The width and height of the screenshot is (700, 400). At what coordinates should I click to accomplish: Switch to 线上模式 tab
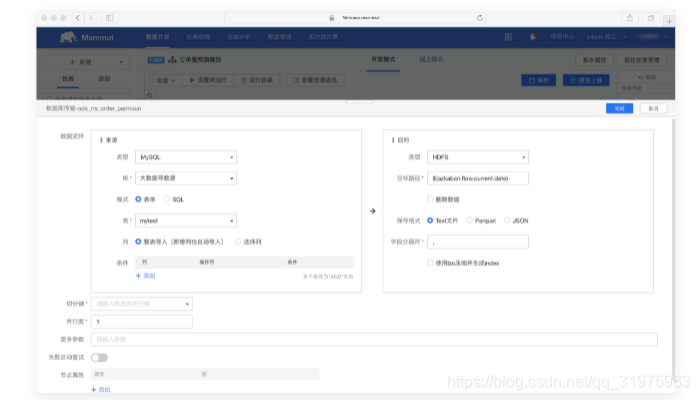pos(431,59)
